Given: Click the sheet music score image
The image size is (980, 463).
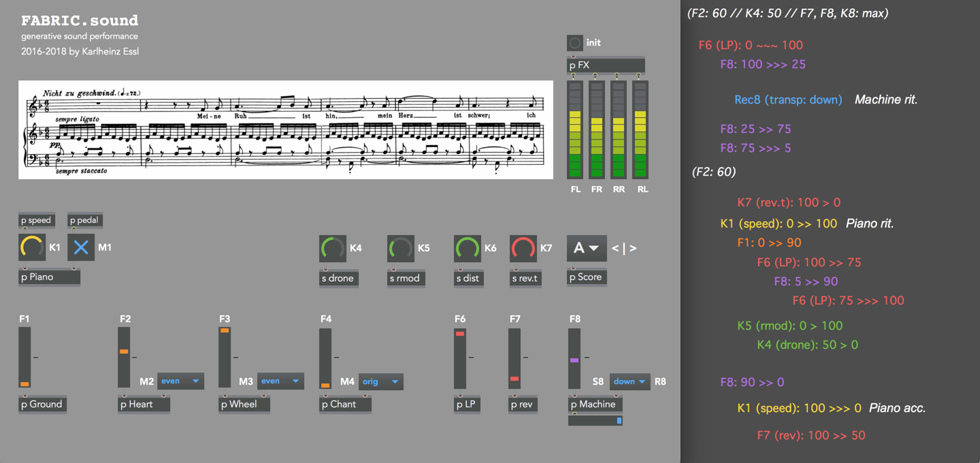Looking at the screenshot, I should (285, 130).
